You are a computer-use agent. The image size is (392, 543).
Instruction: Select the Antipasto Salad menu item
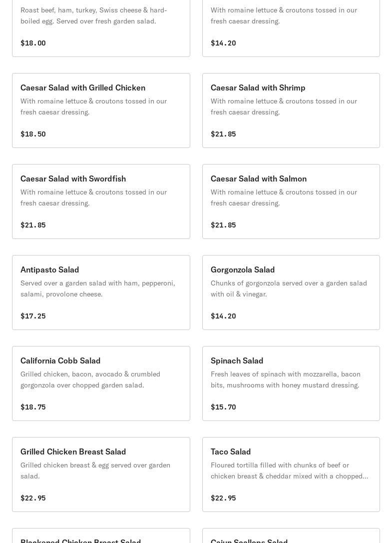point(101,292)
